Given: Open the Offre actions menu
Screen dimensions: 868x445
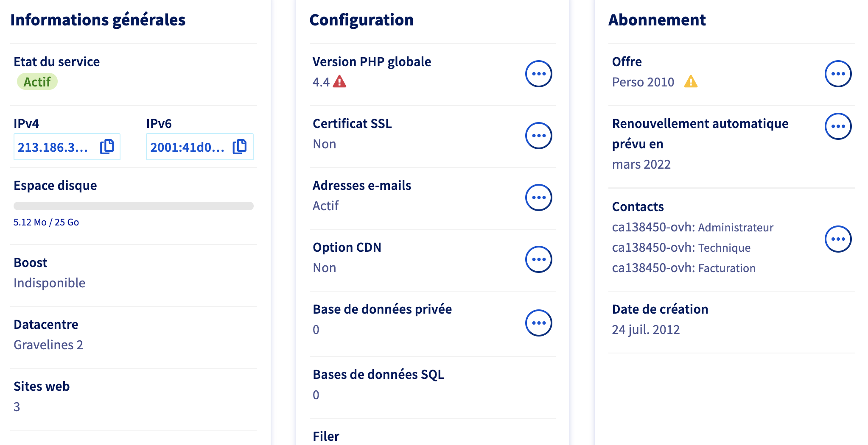Looking at the screenshot, I should tap(838, 74).
